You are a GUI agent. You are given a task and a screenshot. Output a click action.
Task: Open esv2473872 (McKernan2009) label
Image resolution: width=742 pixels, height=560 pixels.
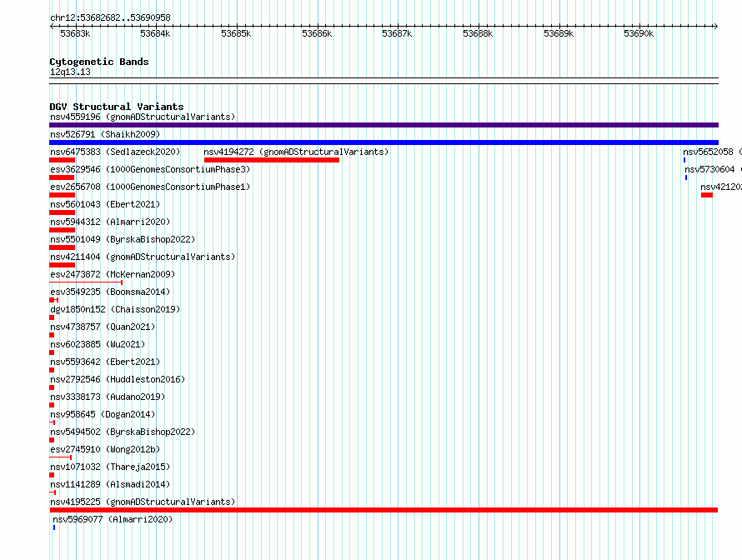(113, 274)
